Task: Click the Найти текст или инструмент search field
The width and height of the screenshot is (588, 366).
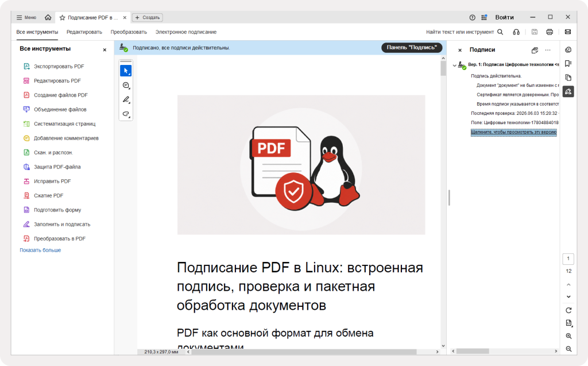Action: [x=464, y=32]
